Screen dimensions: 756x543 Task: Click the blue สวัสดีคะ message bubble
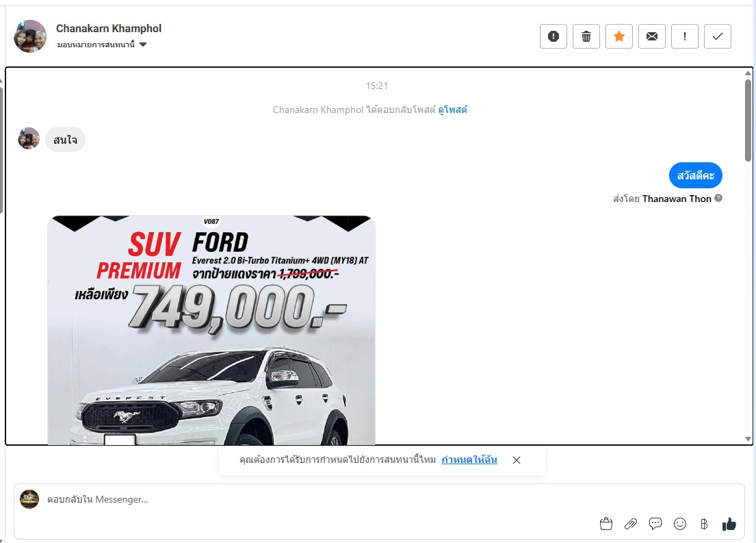coord(695,175)
